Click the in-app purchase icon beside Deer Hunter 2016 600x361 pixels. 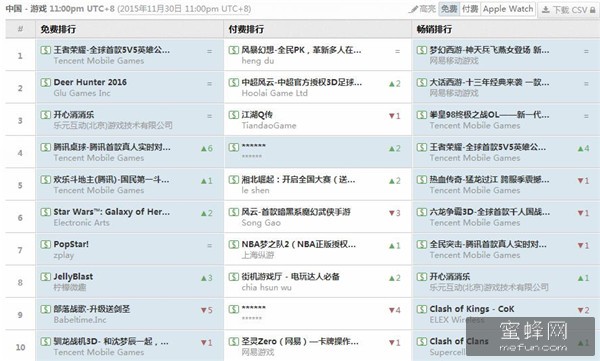pyautogui.click(x=46, y=82)
